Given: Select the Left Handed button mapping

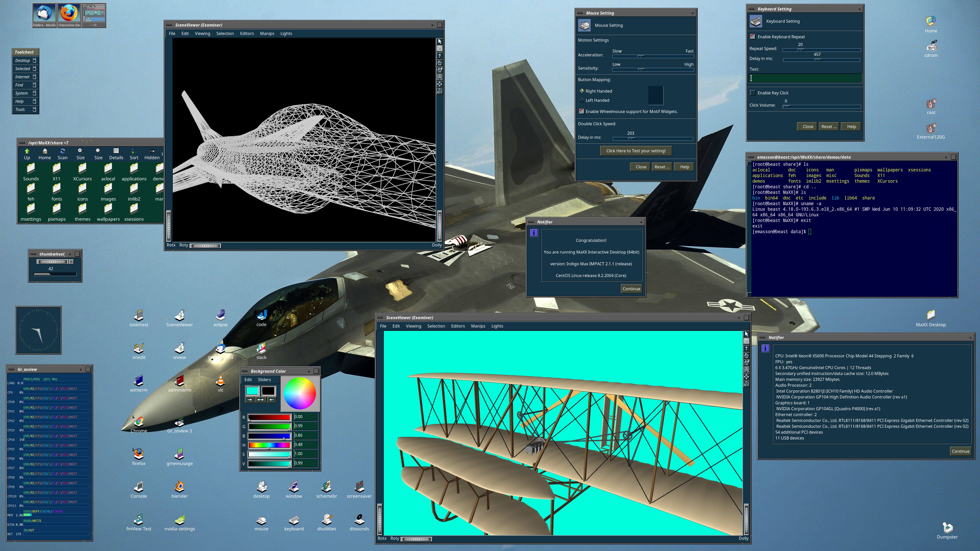Looking at the screenshot, I should 582,100.
